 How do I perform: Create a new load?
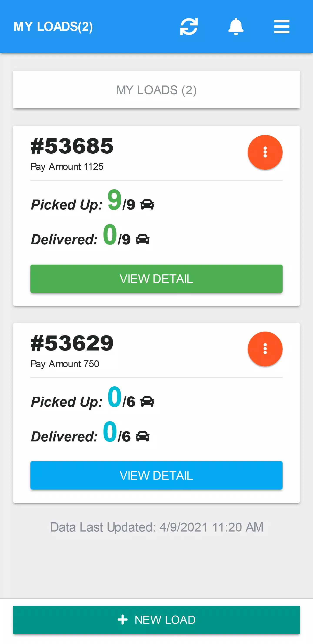tap(156, 620)
